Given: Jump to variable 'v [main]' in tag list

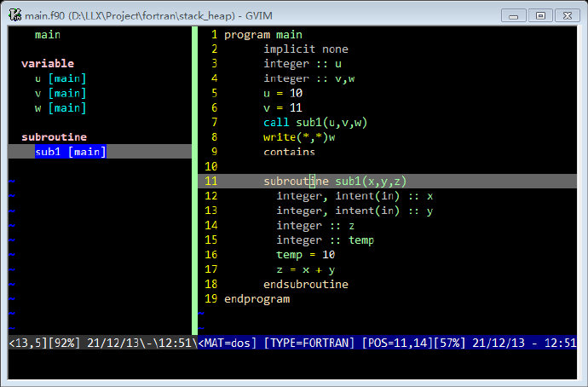Looking at the screenshot, I should (x=61, y=93).
